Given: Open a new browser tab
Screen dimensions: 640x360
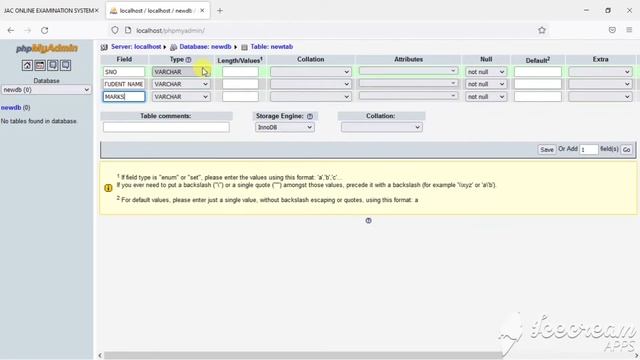Looking at the screenshot, I should tap(220, 11).
